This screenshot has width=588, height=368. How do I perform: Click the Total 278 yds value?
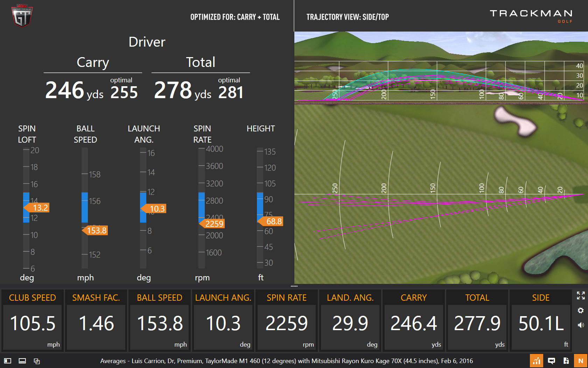point(182,90)
